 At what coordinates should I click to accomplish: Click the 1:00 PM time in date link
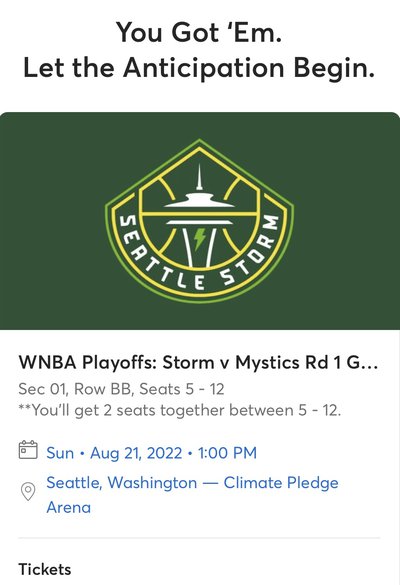point(227,453)
